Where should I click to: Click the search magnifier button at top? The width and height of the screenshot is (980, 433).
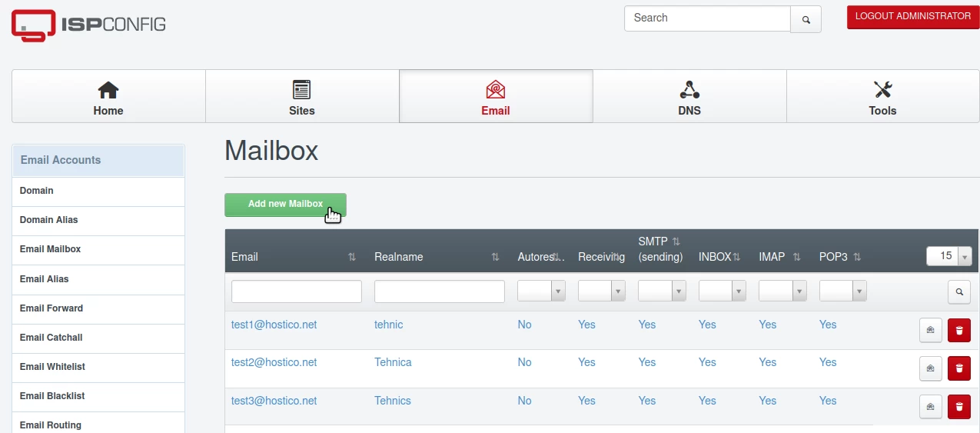[x=806, y=20]
